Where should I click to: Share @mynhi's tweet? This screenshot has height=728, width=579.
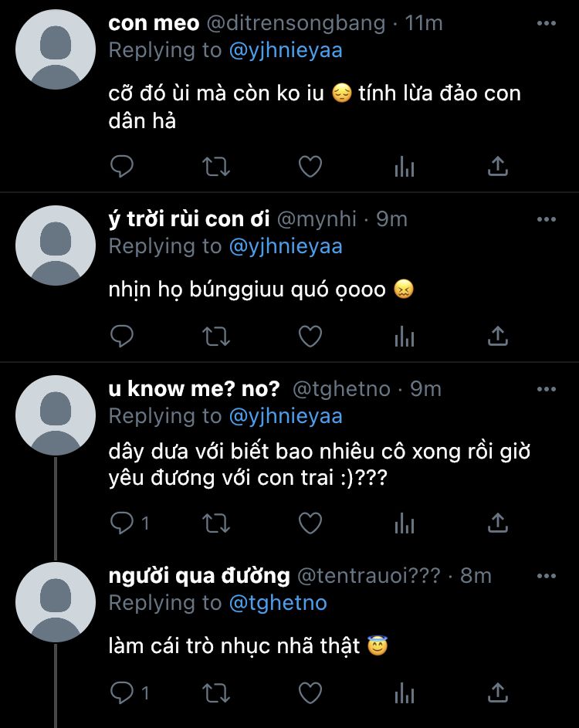[x=498, y=336]
